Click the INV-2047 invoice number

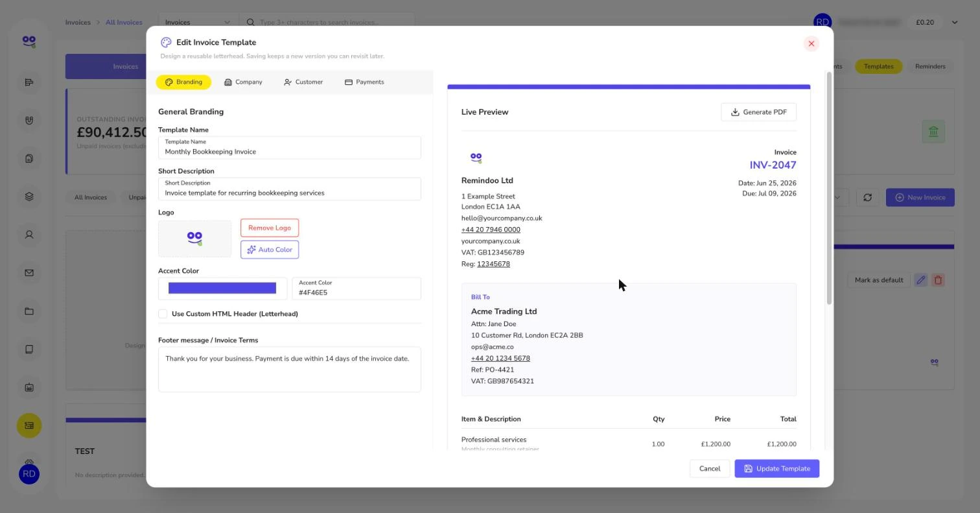[773, 165]
